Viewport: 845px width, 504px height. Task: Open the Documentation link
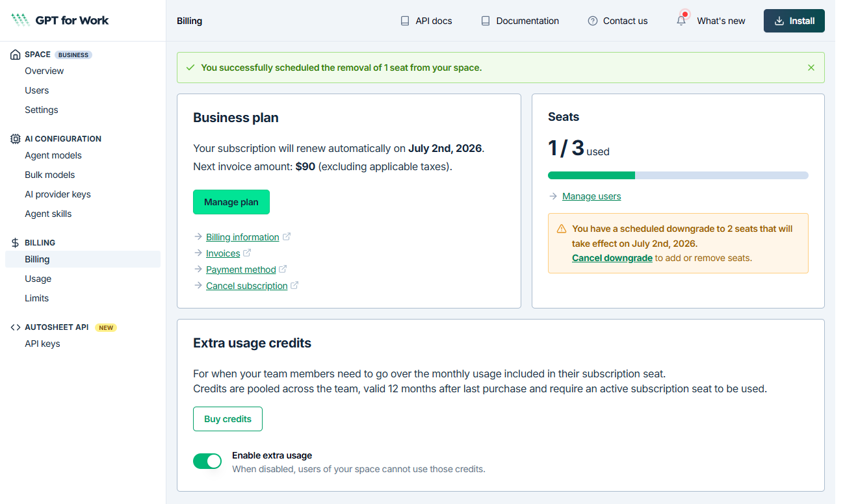pos(519,21)
